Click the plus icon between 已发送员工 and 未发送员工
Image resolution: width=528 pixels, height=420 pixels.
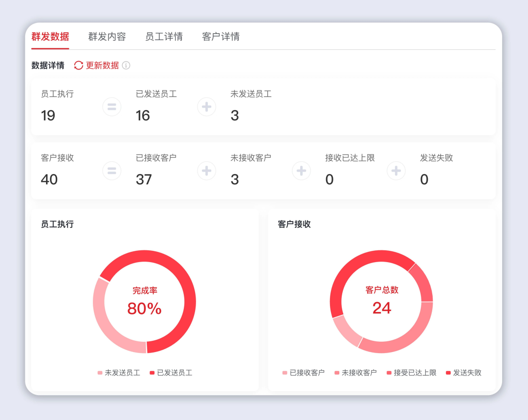[207, 107]
